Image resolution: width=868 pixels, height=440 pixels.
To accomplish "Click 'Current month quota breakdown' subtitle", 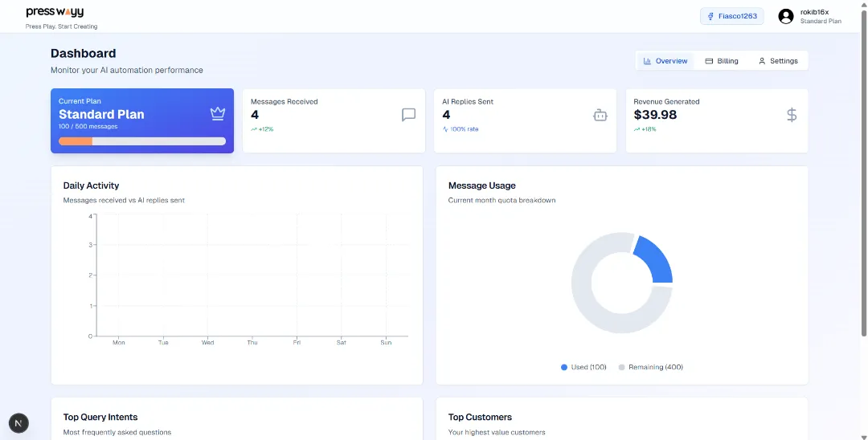I will (x=502, y=200).
